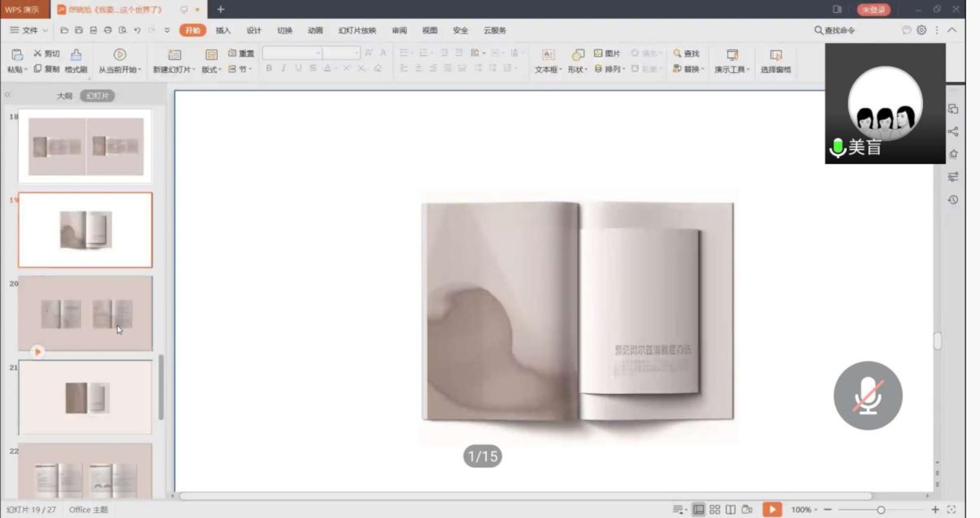Click the settings gear icon in ribbon

921,30
